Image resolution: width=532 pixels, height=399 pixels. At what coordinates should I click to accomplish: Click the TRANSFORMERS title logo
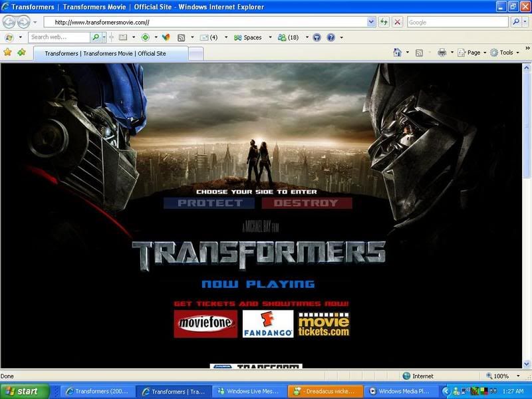click(x=259, y=255)
